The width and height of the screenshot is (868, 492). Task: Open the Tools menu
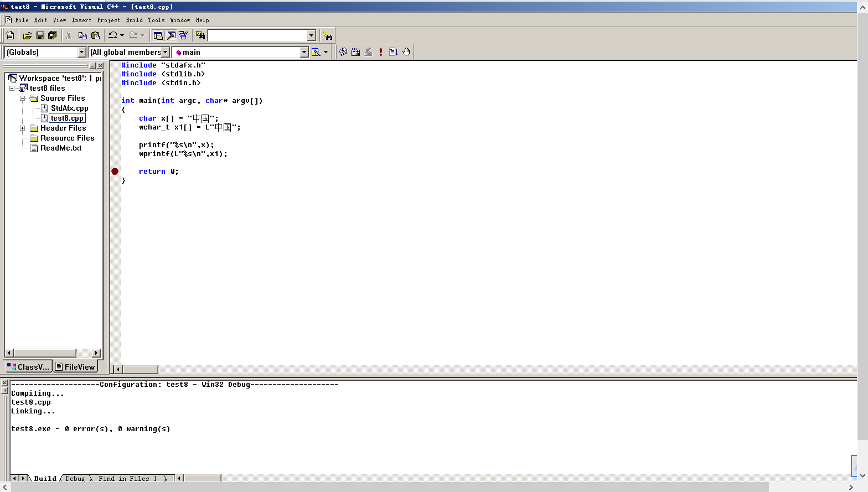156,20
